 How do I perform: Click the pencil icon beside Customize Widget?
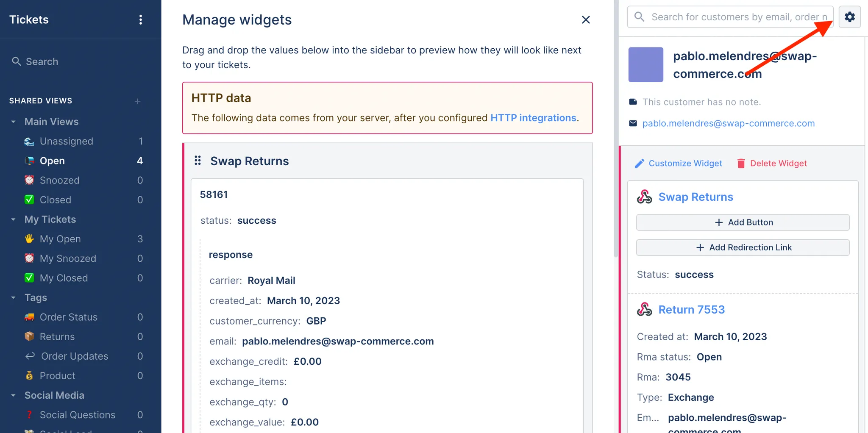pos(640,164)
